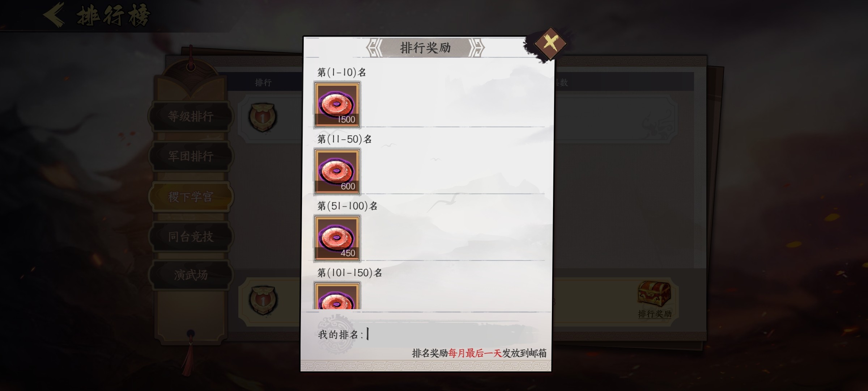Open the 演武场 ranking tab
The height and width of the screenshot is (391, 868).
click(191, 275)
